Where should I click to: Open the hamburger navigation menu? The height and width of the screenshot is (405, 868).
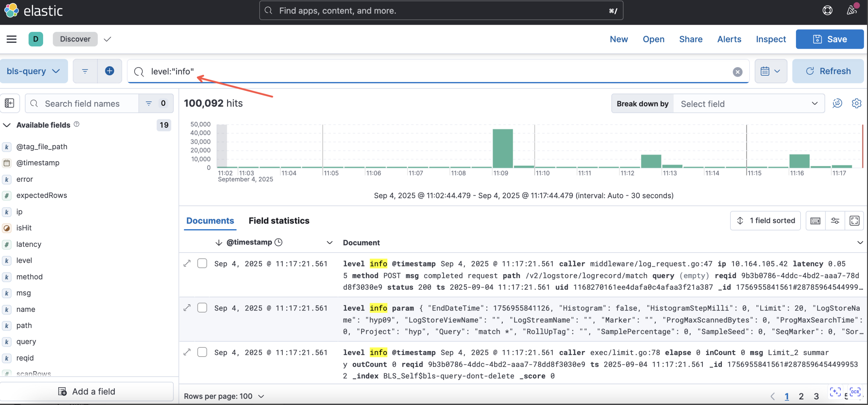pyautogui.click(x=12, y=39)
